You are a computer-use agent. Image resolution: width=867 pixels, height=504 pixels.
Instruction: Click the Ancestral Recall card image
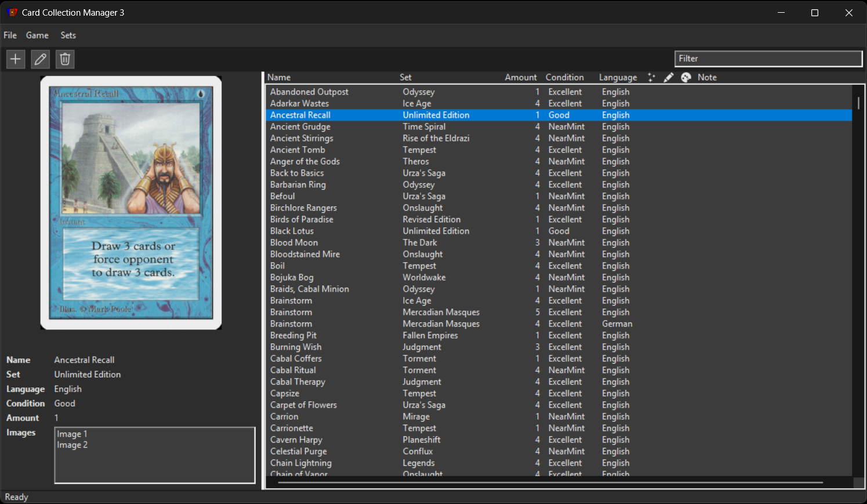tap(131, 203)
